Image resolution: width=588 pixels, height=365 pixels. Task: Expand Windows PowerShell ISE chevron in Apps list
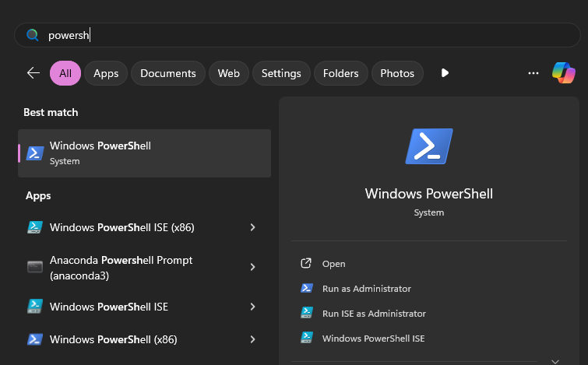(x=253, y=307)
